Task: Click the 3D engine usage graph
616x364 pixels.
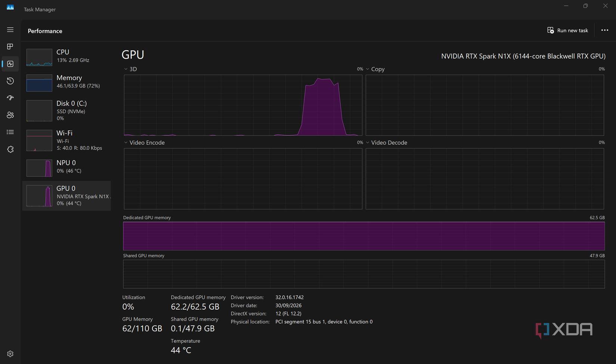Action: 243,105
